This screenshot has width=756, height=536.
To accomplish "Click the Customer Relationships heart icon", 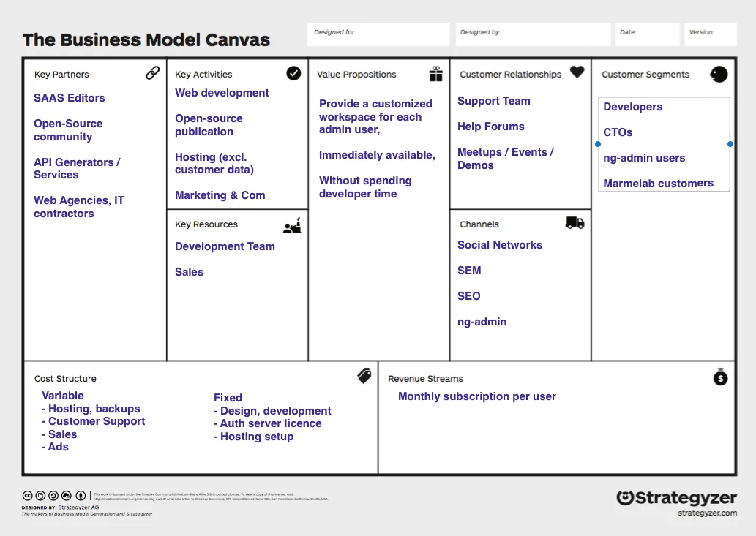I will 577,72.
